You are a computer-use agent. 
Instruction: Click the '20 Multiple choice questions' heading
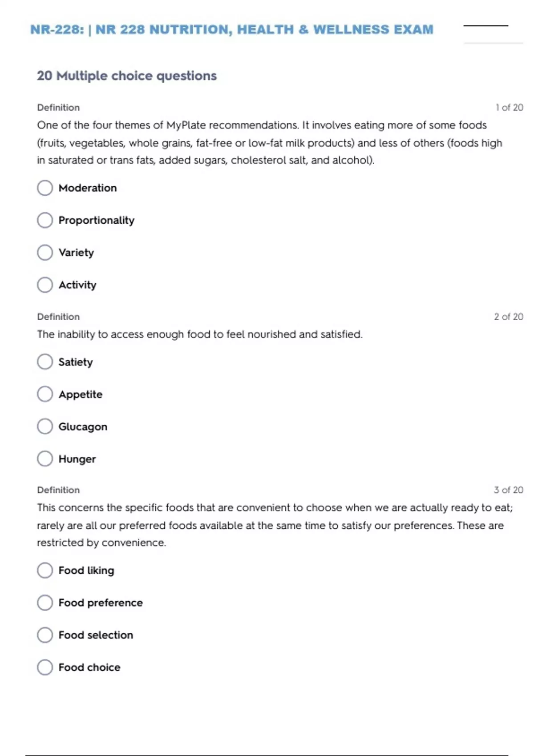pyautogui.click(x=127, y=76)
